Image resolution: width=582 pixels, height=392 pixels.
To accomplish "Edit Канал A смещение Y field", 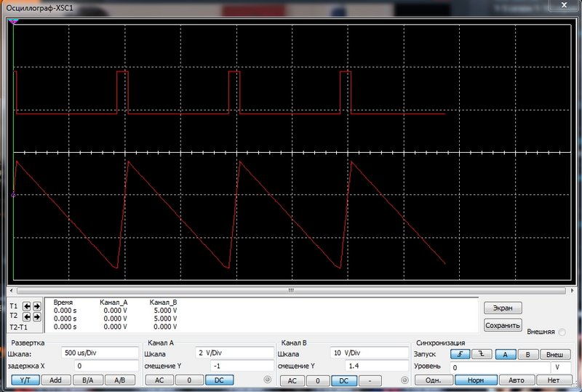I will pyautogui.click(x=242, y=366).
